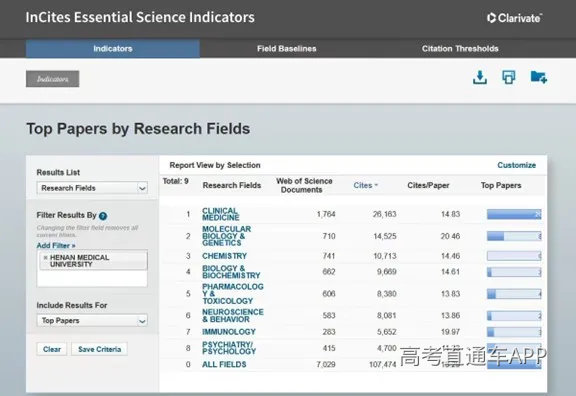
Task: Open the Filter Results By help icon
Action: [103, 216]
